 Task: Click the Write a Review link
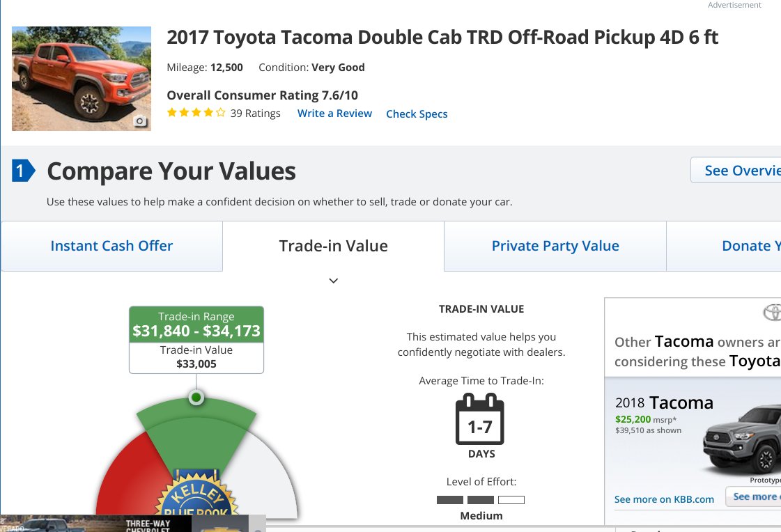click(x=334, y=114)
